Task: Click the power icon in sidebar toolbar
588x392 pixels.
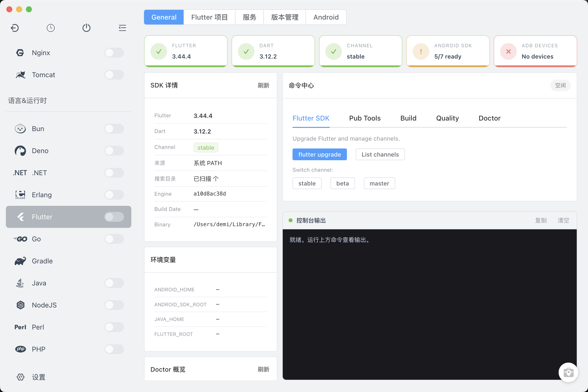Action: click(x=86, y=28)
